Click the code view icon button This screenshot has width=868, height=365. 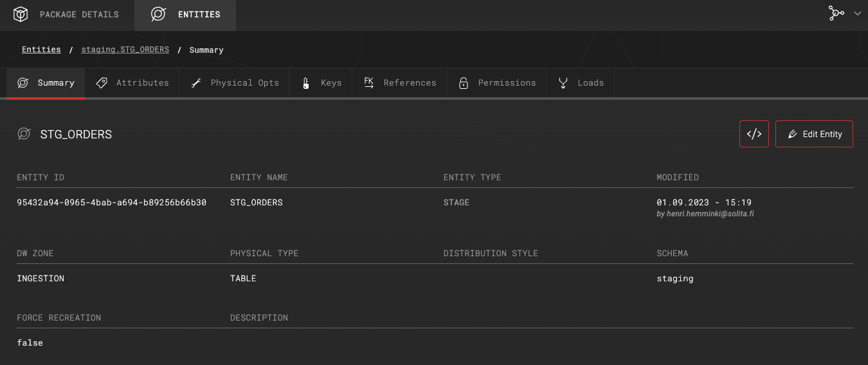(754, 134)
